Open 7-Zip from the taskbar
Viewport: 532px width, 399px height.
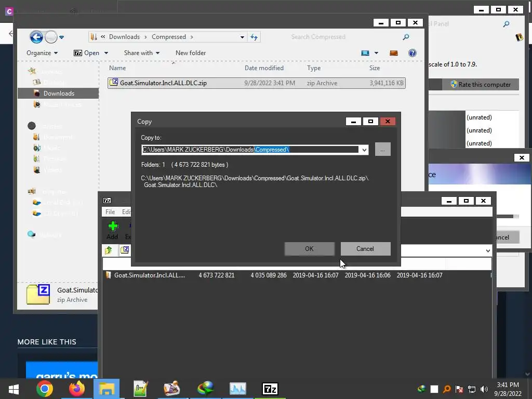[270, 389]
